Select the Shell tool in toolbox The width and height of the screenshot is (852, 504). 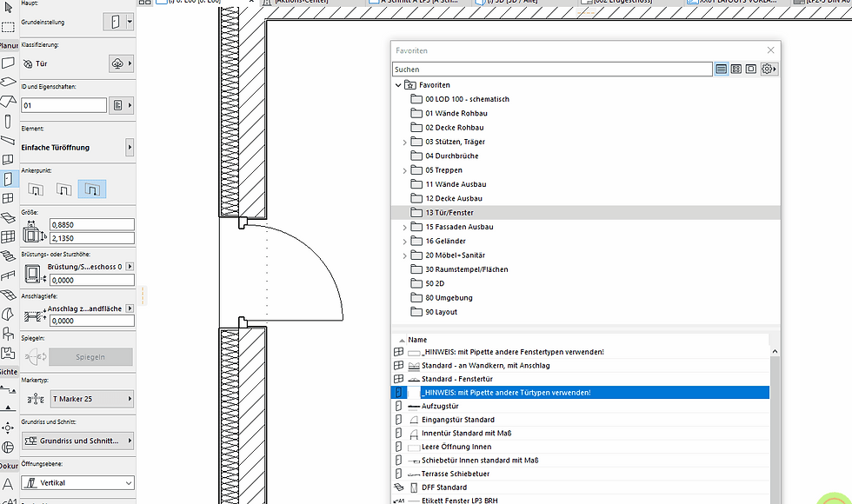coord(8,314)
